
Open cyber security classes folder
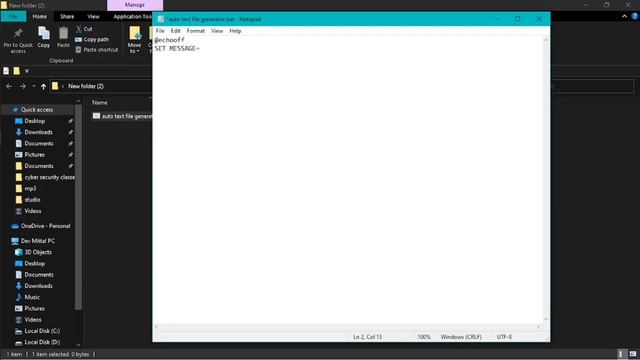[x=49, y=177]
